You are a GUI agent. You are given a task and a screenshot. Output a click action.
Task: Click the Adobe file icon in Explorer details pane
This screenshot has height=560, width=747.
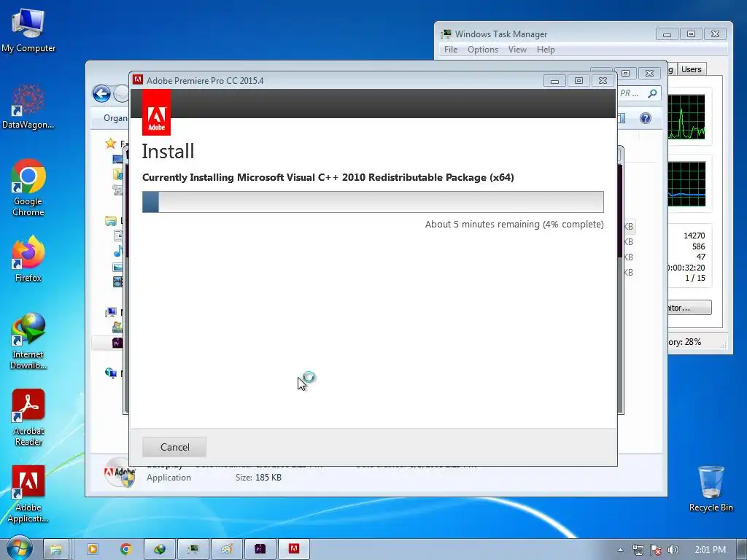tap(120, 472)
